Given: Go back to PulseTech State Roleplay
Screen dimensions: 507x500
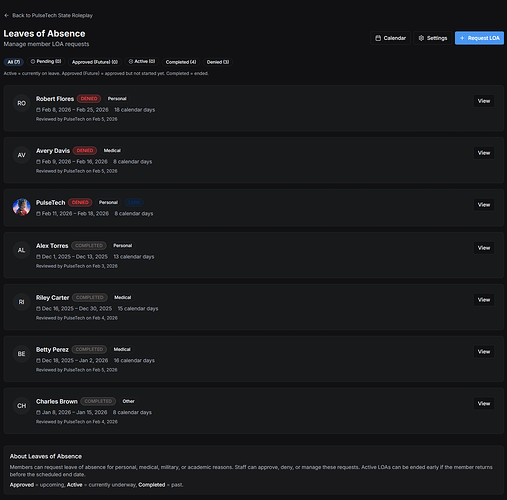Looking at the screenshot, I should click(48, 15).
